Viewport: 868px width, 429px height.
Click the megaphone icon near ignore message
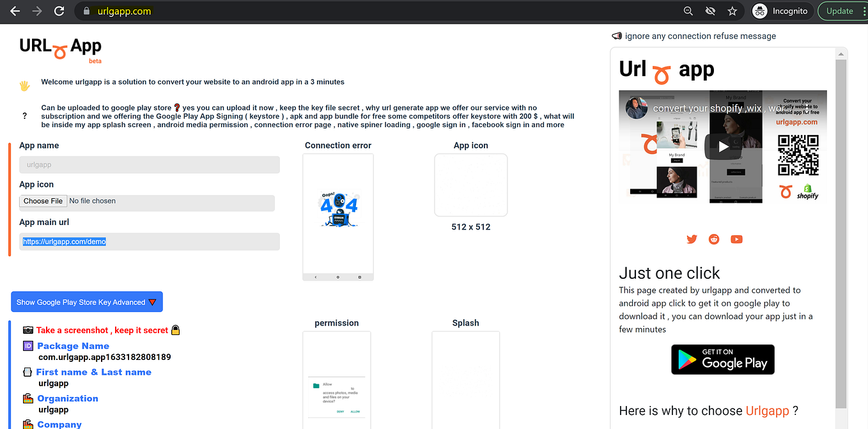click(617, 36)
